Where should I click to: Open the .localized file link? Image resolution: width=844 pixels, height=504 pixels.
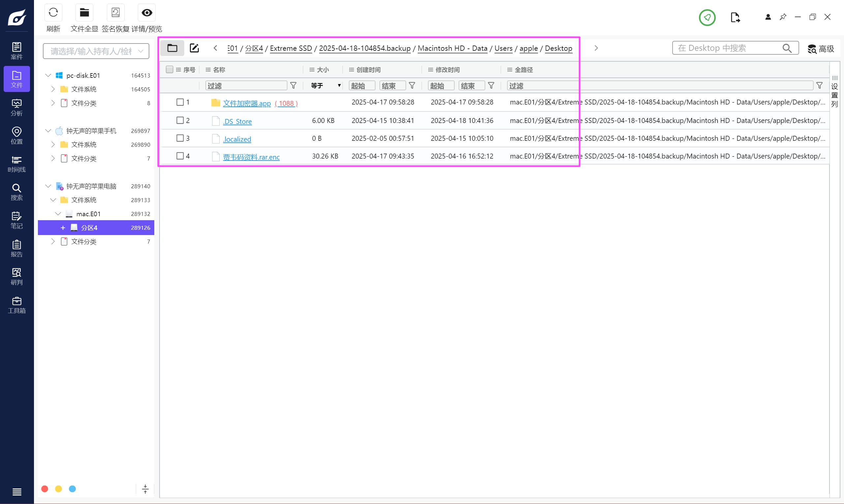[x=237, y=139]
